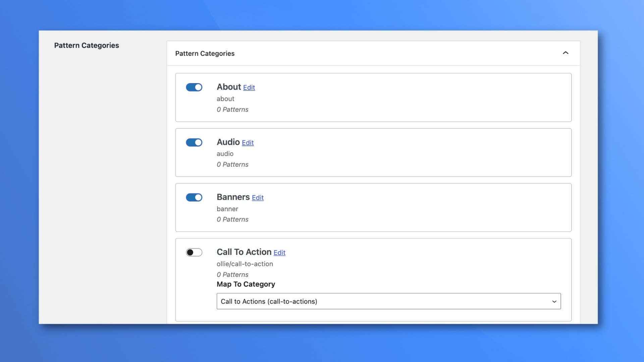Click the banner slug text
Screen dimensions: 644x362
(227, 208)
